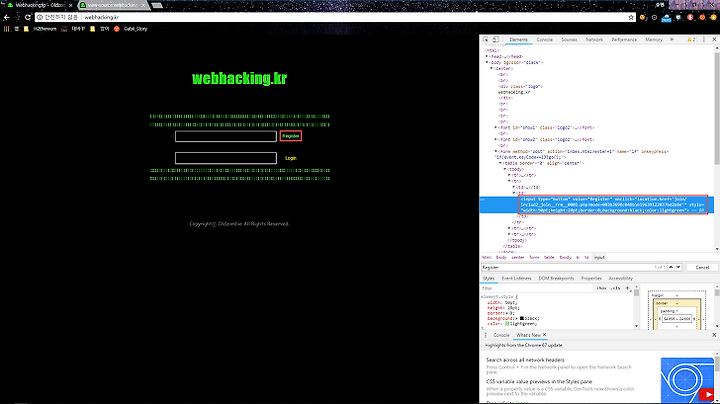The width and height of the screenshot is (720, 404).
Task: Close the DevTools drawer
Action: [714, 335]
